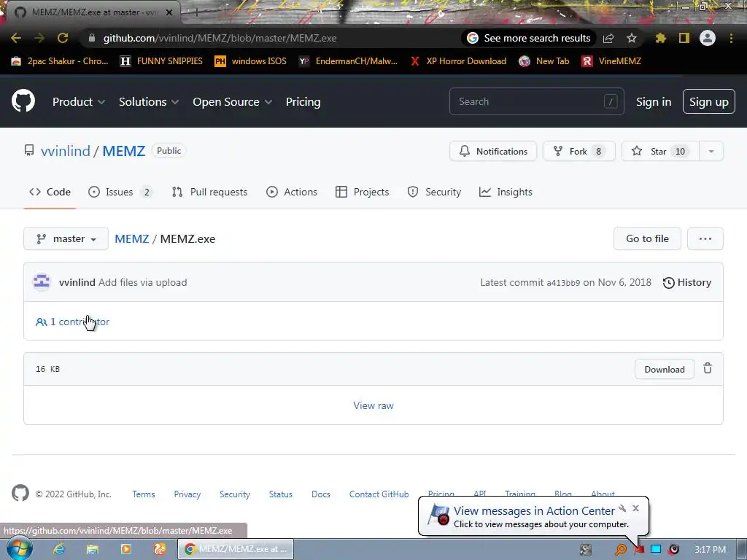Open the Projects tab

362,192
